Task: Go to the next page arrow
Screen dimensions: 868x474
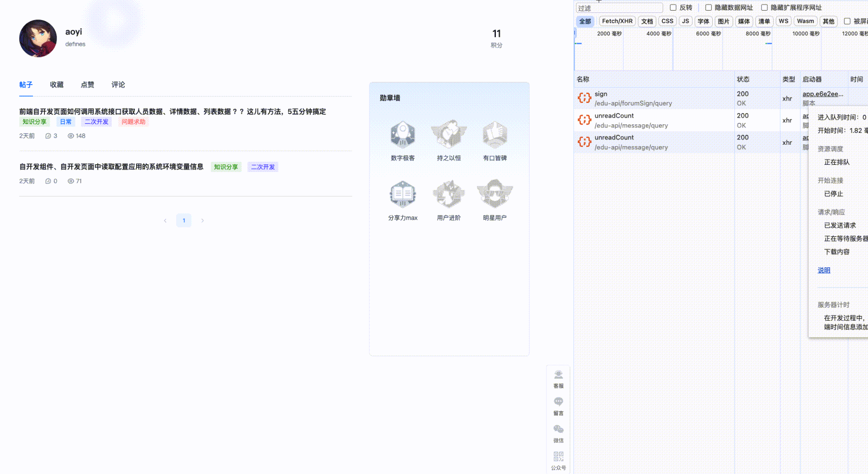Action: point(203,221)
